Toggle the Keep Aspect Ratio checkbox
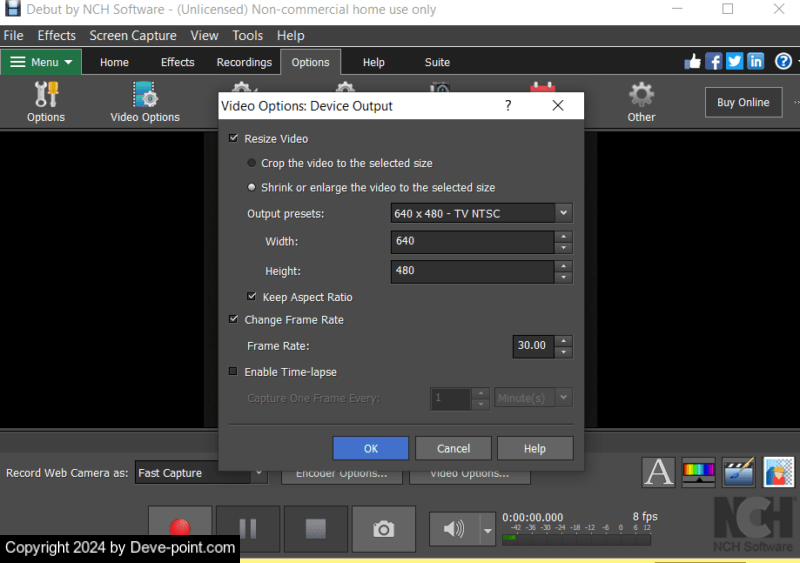Viewport: 800px width, 563px height. [252, 297]
